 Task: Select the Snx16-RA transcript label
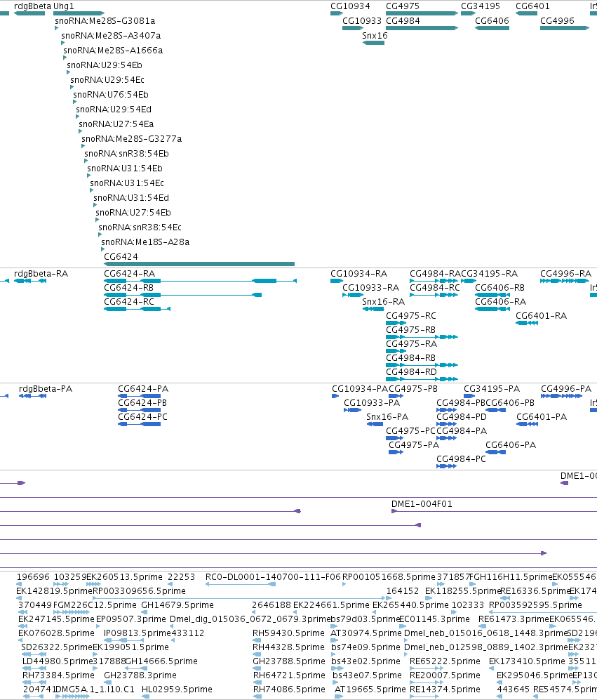(383, 302)
